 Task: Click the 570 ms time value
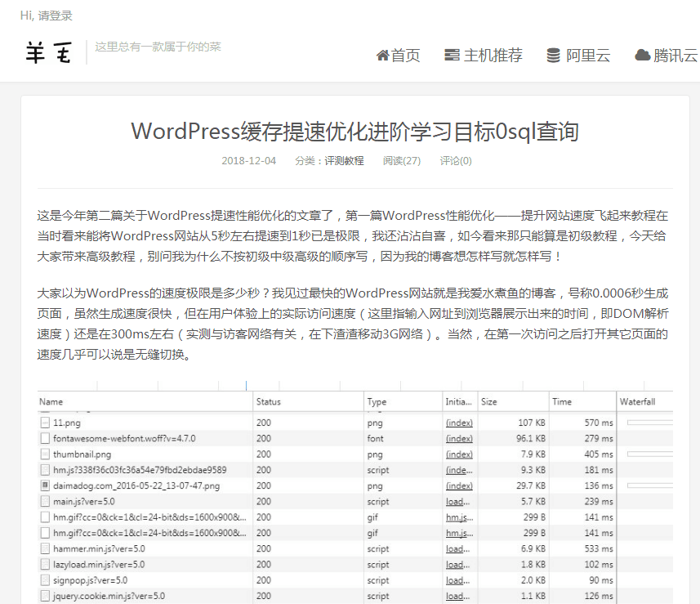tap(599, 423)
